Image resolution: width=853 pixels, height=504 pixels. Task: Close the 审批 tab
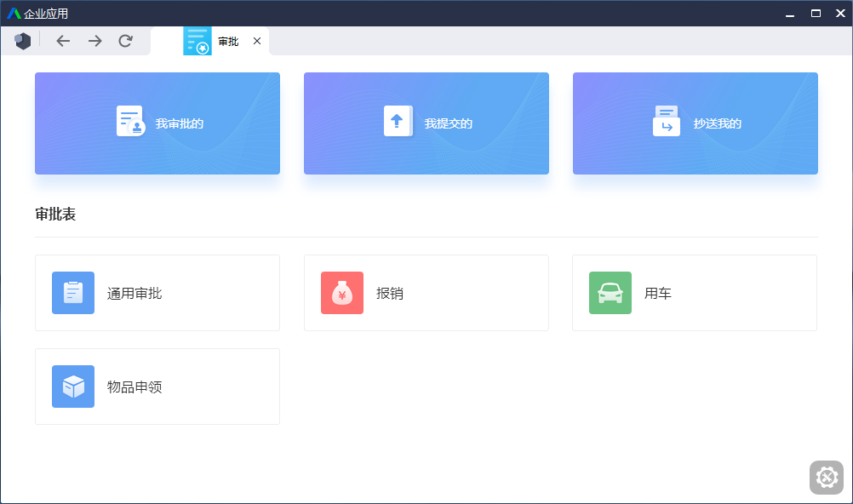(x=257, y=41)
